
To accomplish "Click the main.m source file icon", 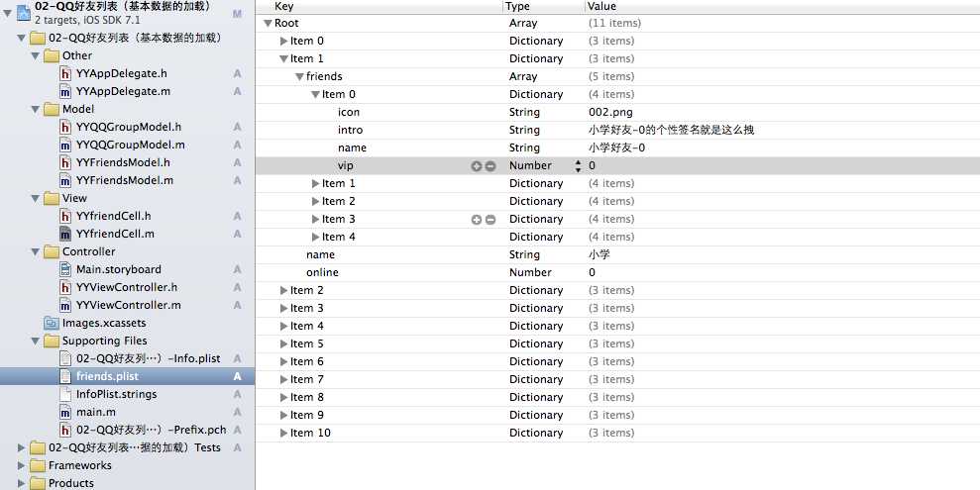I will pyautogui.click(x=65, y=412).
